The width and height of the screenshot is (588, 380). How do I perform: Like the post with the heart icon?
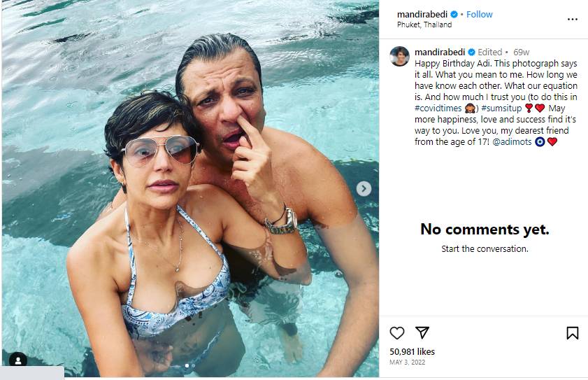click(397, 333)
